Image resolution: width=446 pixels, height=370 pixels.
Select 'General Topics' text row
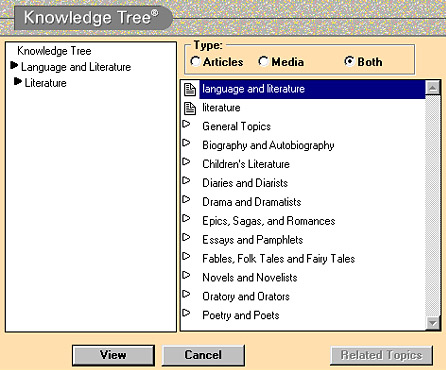pyautogui.click(x=237, y=127)
